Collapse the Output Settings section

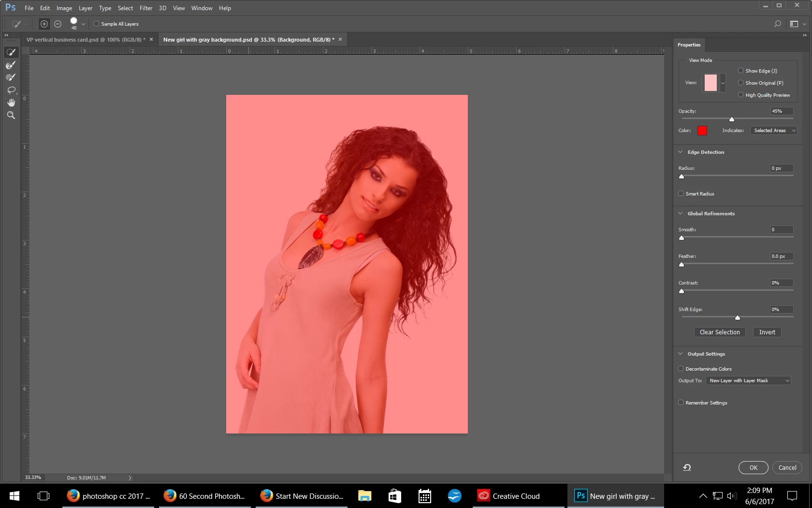(681, 354)
